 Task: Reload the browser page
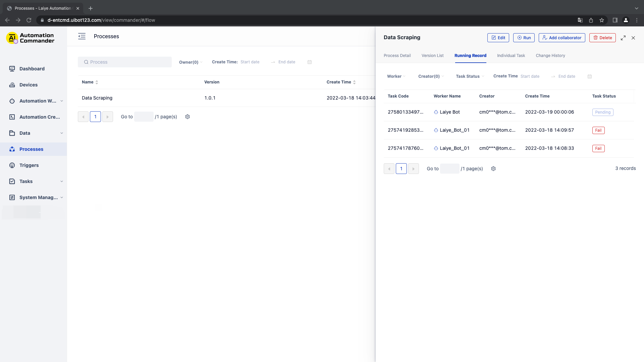point(29,20)
